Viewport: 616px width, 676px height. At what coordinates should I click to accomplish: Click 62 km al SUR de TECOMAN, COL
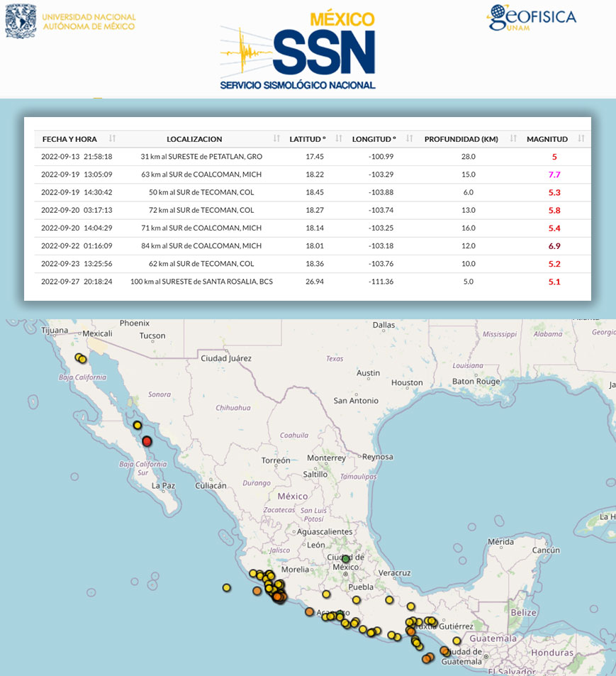pyautogui.click(x=201, y=263)
